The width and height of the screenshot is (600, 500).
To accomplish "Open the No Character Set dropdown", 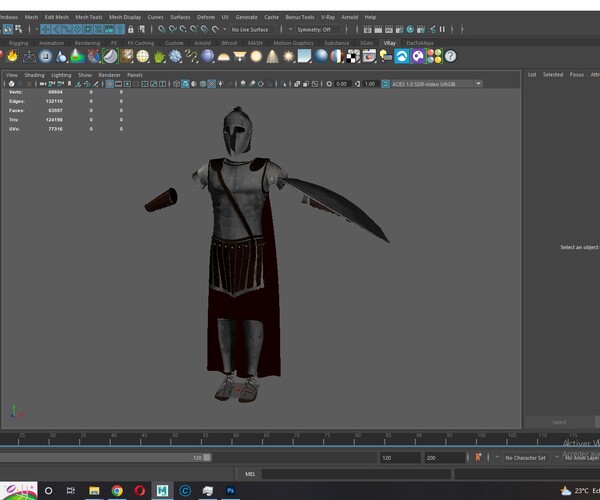I will 525,458.
